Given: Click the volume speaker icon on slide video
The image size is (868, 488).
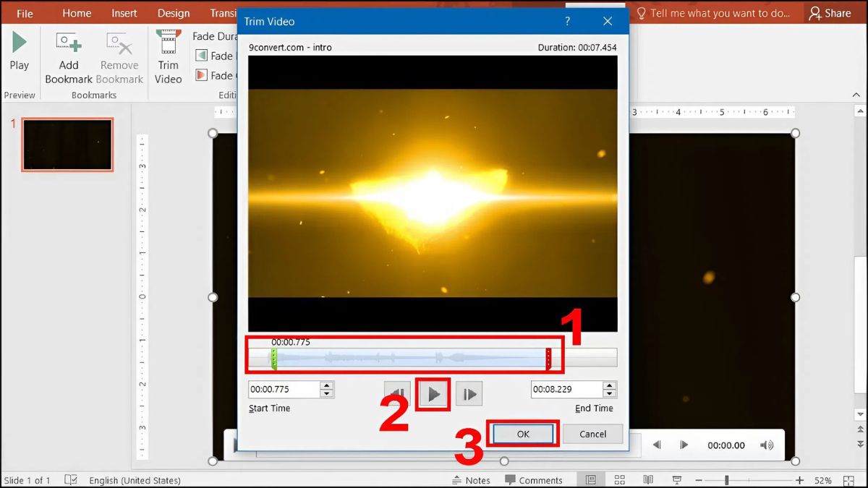Looking at the screenshot, I should pyautogui.click(x=767, y=445).
